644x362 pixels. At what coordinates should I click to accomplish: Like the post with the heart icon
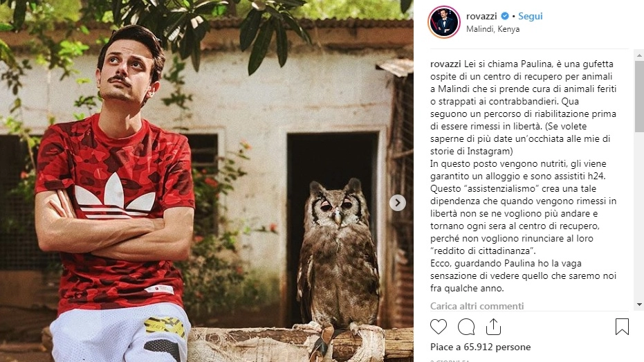coord(439,327)
